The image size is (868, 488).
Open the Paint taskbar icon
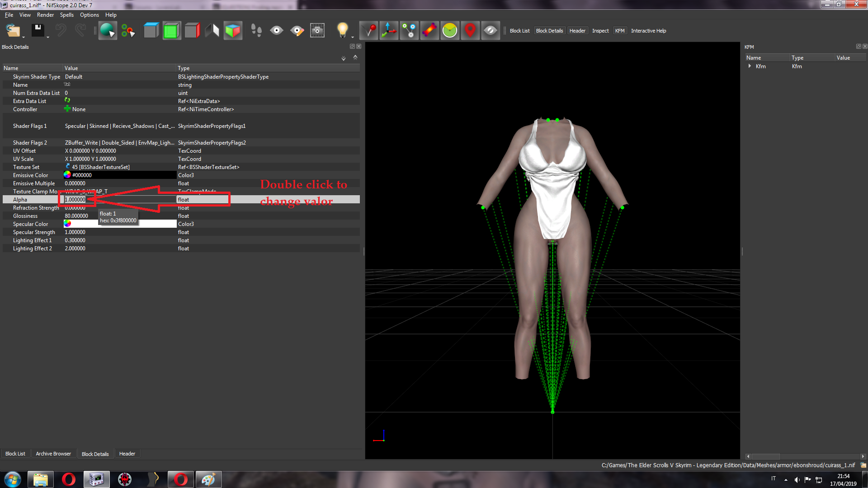pos(208,479)
